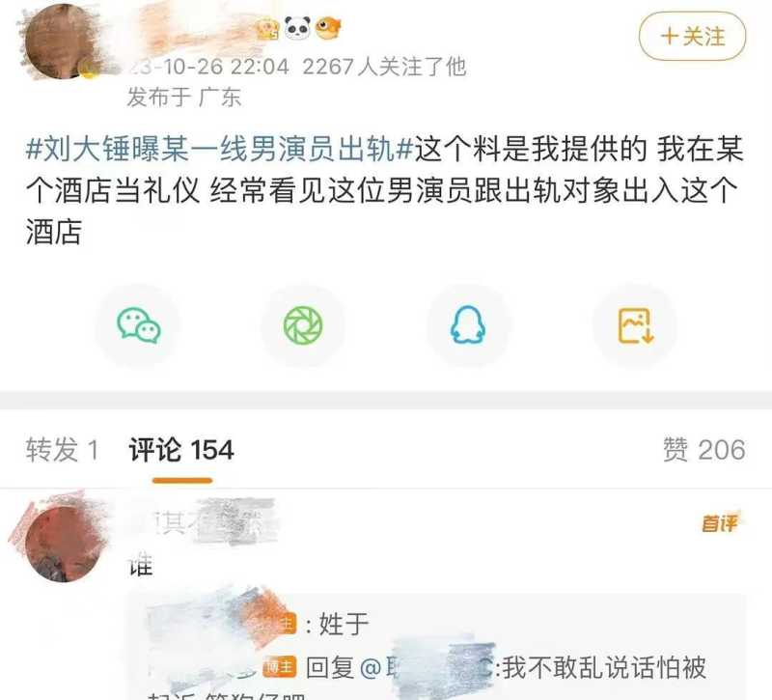
Task: Open the hashtag #刘大锤曝某一线男演员出轨#
Action: [219, 149]
